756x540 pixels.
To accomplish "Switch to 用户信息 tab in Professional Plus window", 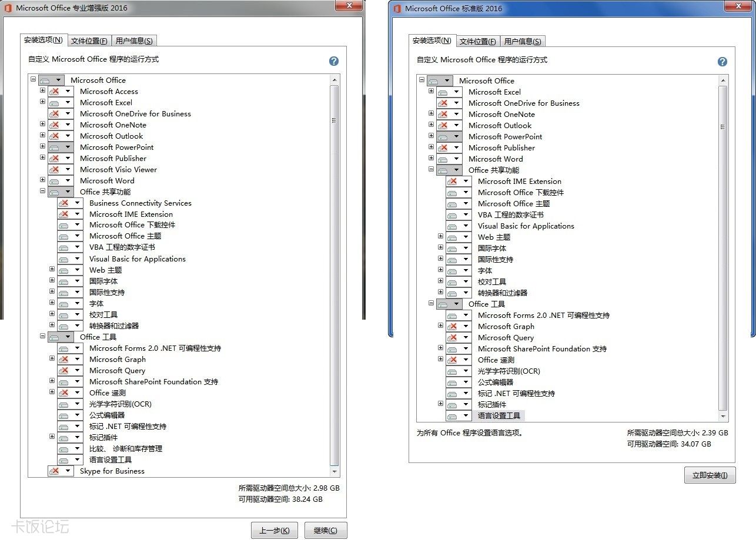I will pos(134,41).
